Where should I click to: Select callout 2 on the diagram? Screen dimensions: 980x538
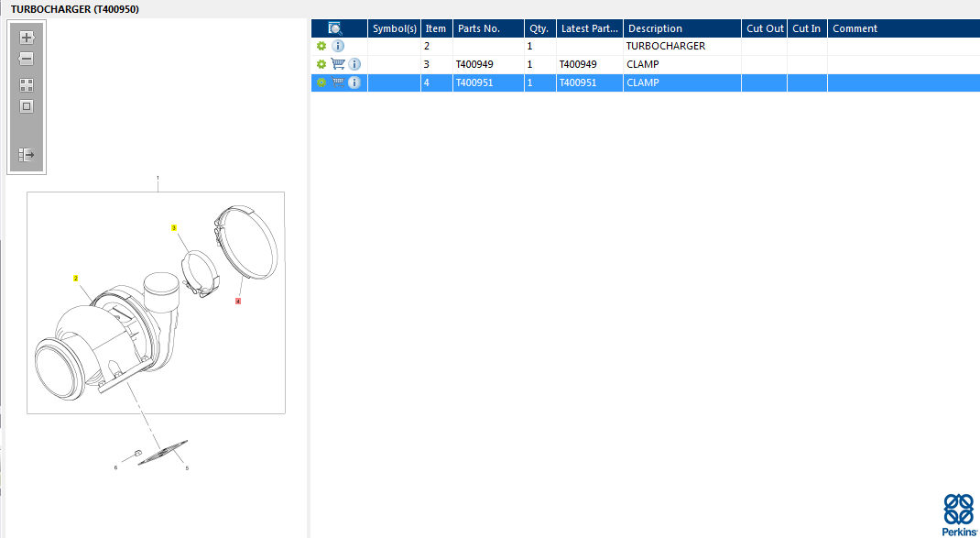tap(76, 278)
